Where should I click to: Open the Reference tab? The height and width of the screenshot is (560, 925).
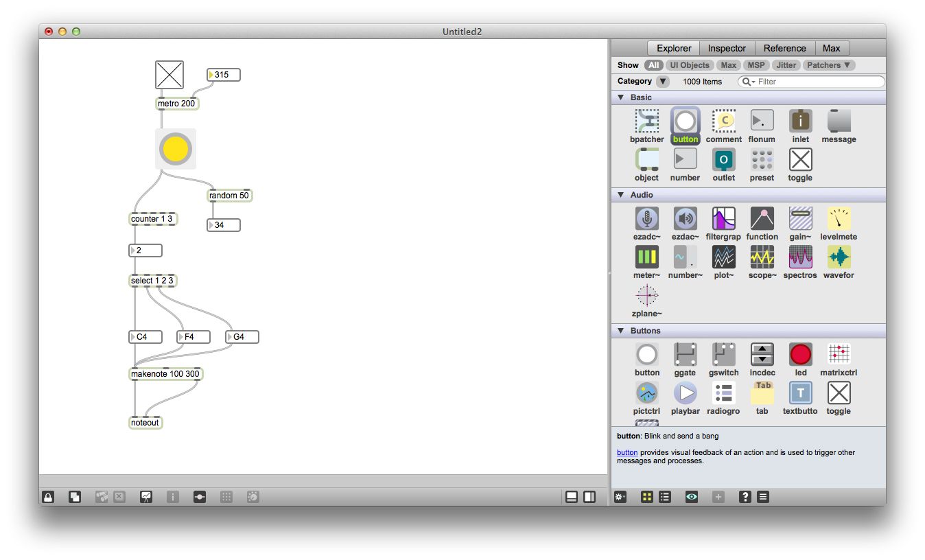coord(784,48)
